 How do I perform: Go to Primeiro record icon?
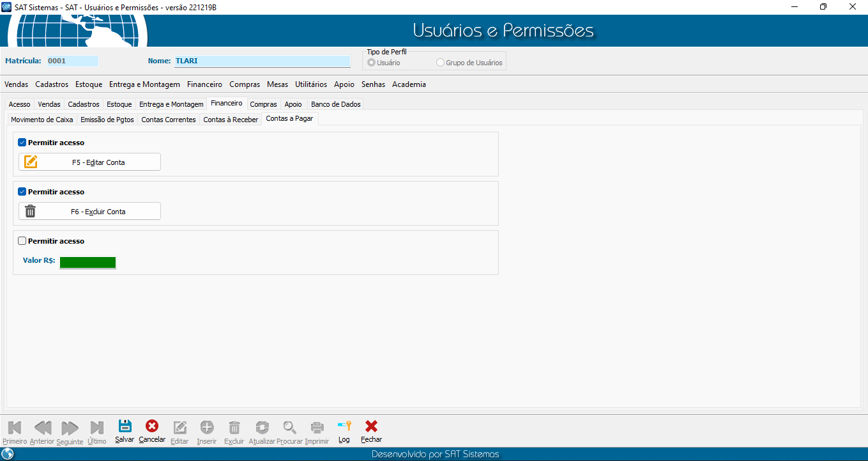(15, 428)
